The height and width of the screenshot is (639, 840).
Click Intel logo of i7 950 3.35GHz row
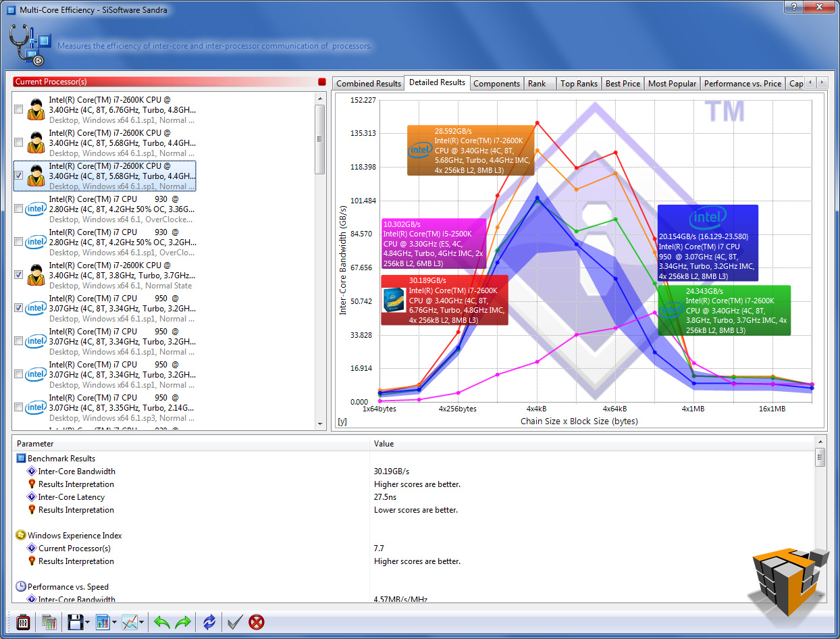[36, 407]
